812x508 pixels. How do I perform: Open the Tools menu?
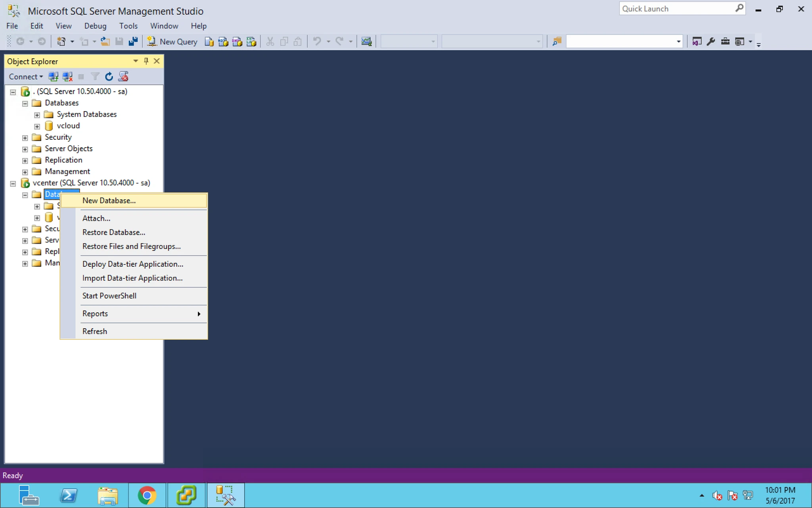coord(128,26)
